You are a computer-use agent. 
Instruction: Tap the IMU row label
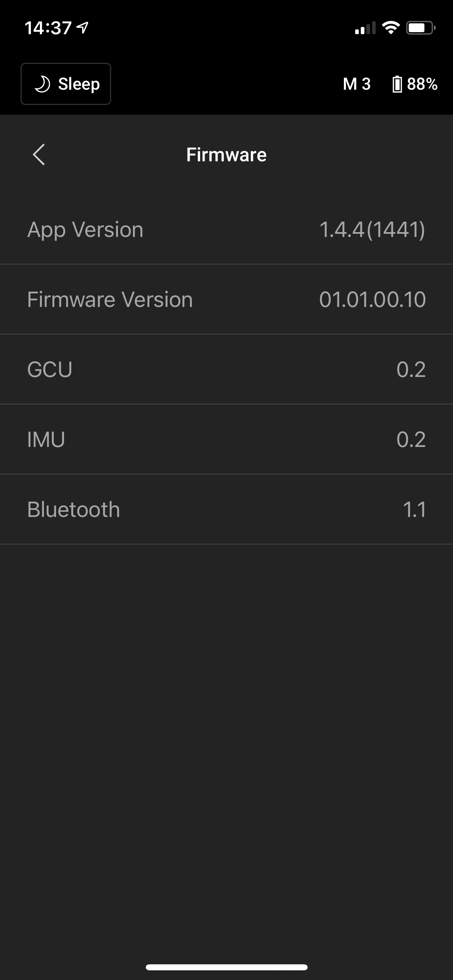(46, 439)
